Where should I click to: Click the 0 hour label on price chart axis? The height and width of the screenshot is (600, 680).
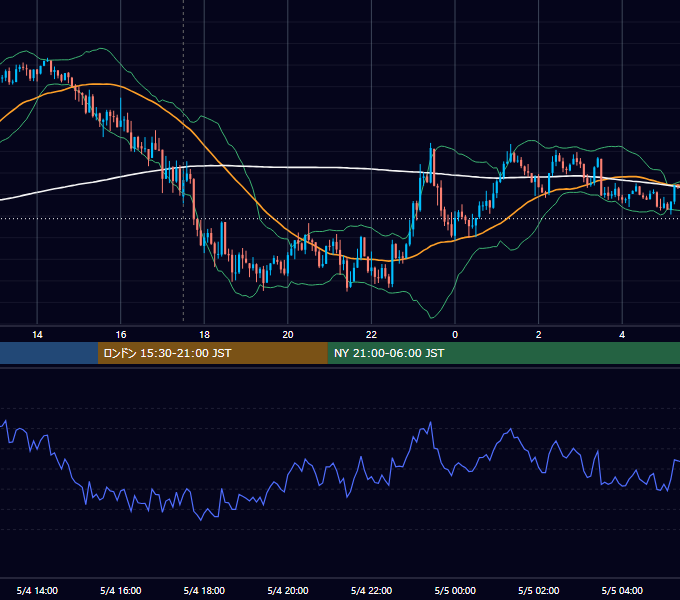coord(455,335)
